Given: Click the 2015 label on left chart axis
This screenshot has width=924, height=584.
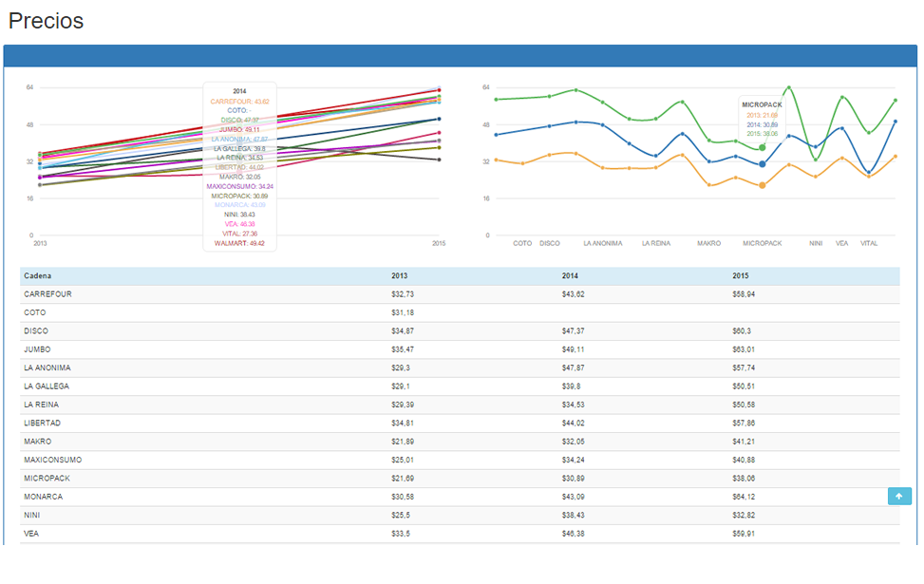Looking at the screenshot, I should [x=439, y=243].
